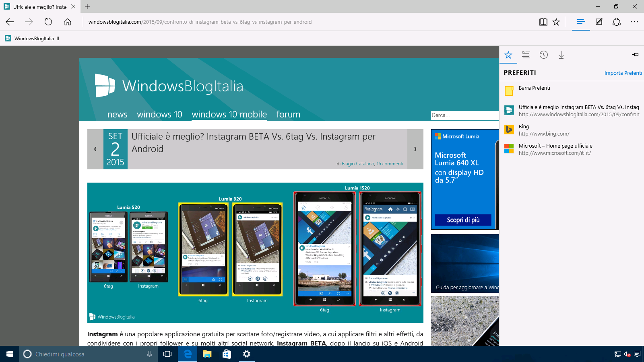Open Settings from taskbar
Screen dimensions: 644x362
tap(246, 354)
